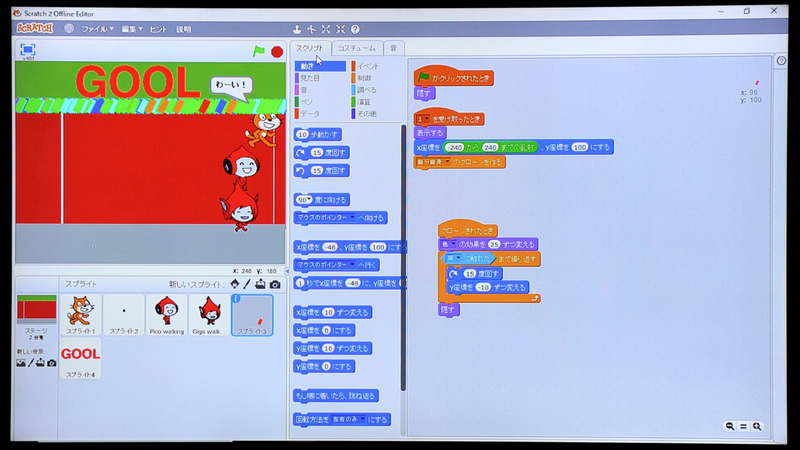
Task: Select the delete scissors tool
Action: pyautogui.click(x=311, y=29)
